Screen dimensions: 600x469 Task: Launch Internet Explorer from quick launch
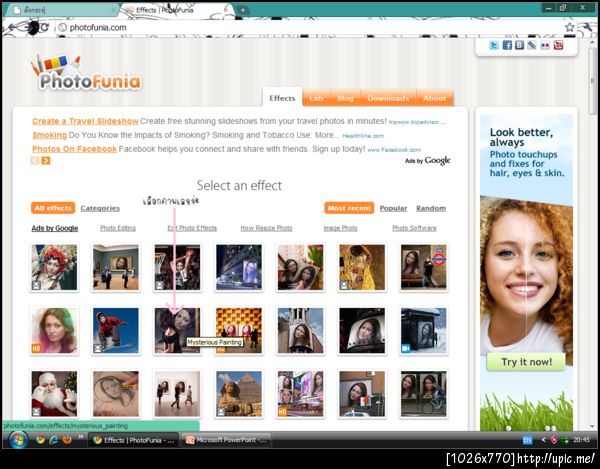(54, 440)
